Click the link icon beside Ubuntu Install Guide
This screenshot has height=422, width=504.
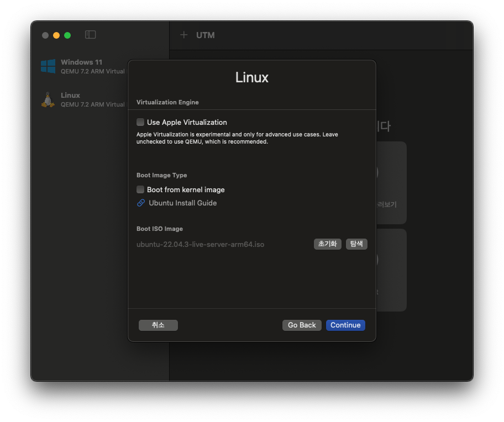(x=141, y=203)
